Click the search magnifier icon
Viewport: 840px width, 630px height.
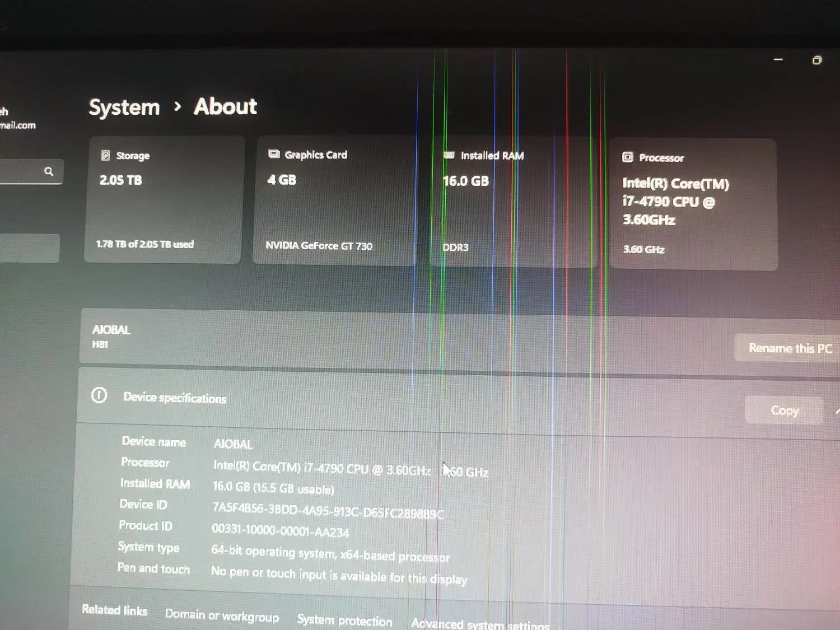coord(49,171)
